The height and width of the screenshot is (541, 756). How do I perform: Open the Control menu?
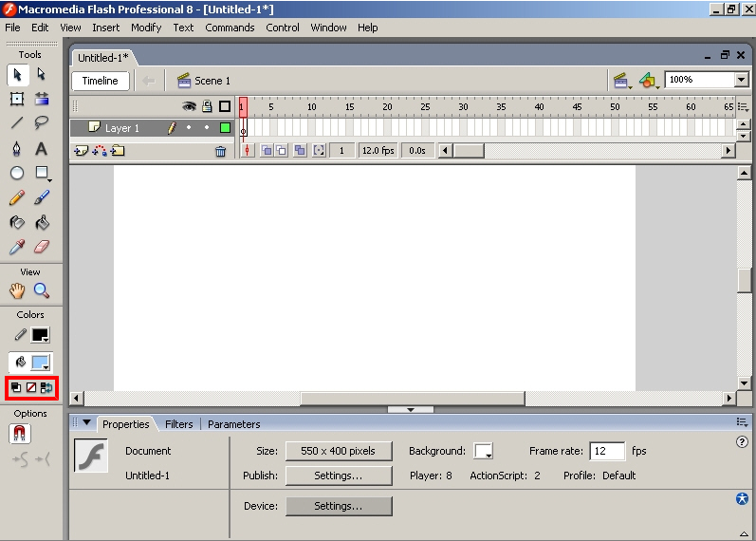coord(283,28)
